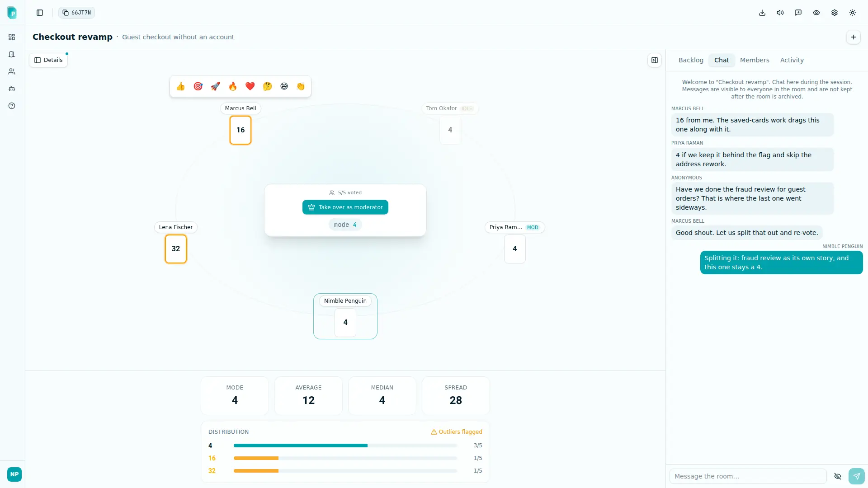Viewport: 868px width, 488px height.
Task: Switch theme with the sun icon
Action: pyautogui.click(x=853, y=13)
